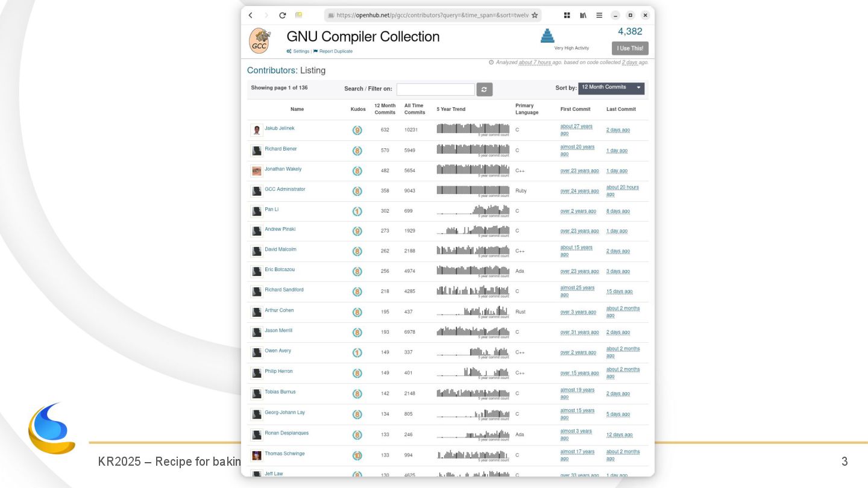Open Georg-Johann Lay's contributor page
Image resolution: width=868 pixels, height=488 pixels.
point(285,413)
